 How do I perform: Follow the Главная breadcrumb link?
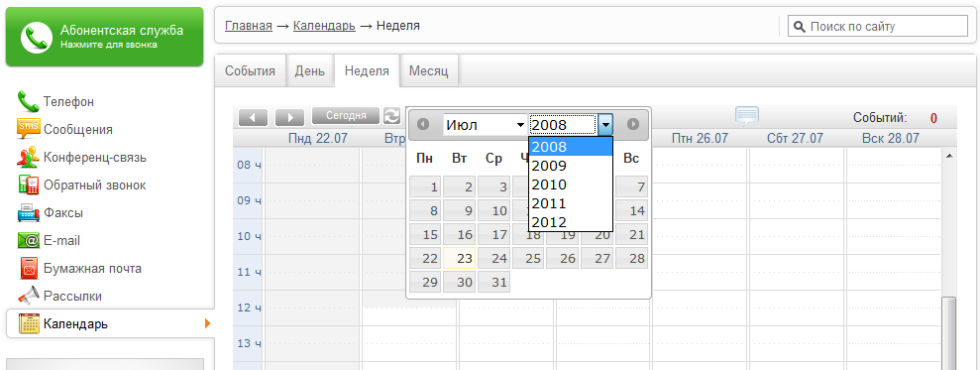pos(248,26)
